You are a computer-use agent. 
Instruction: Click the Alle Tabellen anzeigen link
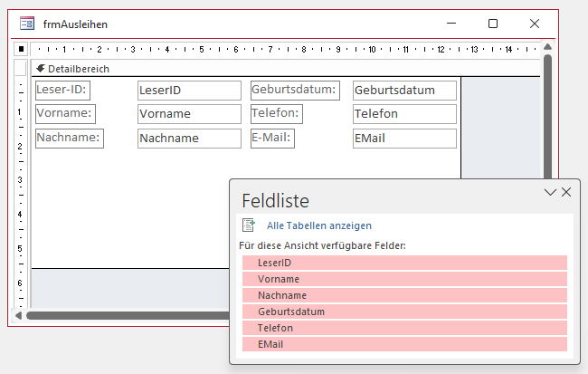click(x=319, y=225)
